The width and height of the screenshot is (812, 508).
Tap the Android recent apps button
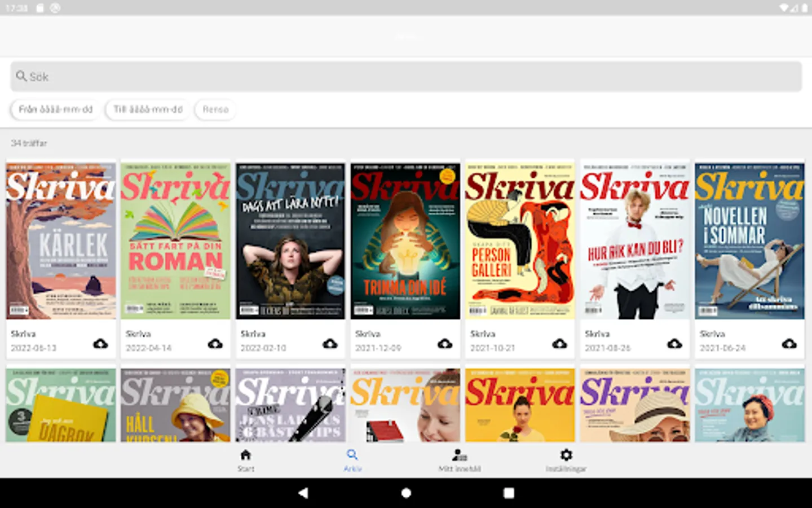[509, 493]
